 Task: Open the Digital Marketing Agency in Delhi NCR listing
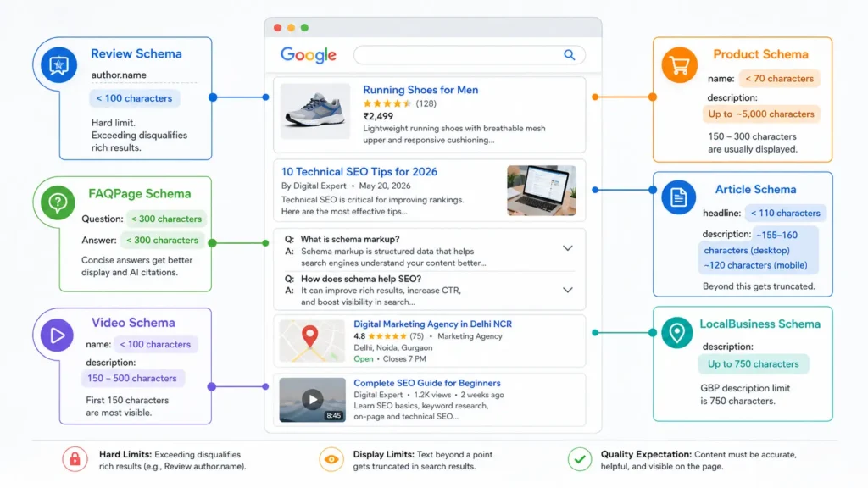click(x=432, y=324)
